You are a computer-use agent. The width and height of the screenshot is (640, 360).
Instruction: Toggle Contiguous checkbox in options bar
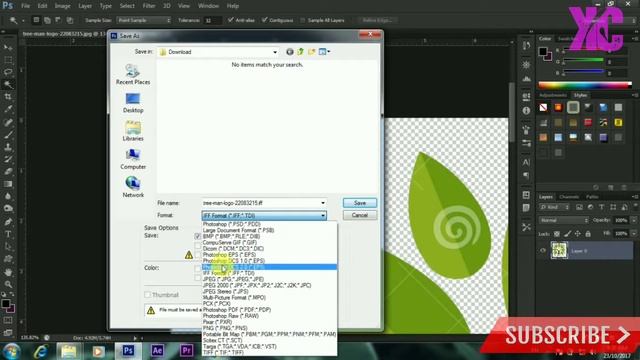click(x=264, y=20)
